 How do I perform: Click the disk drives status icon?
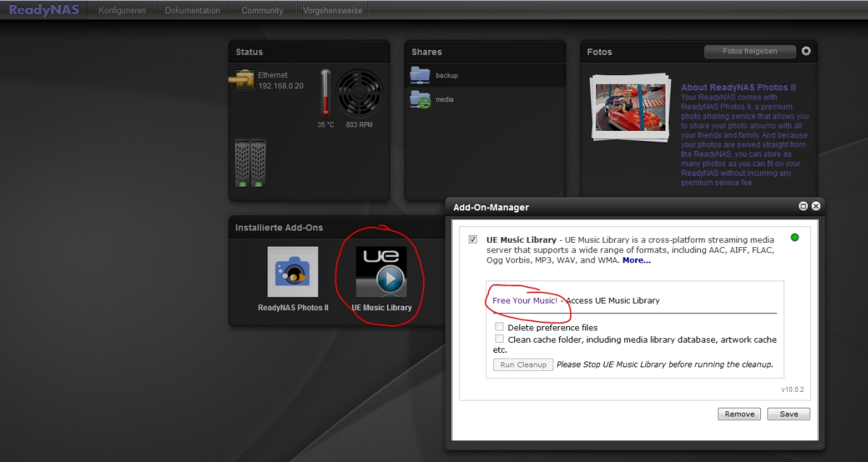pyautogui.click(x=250, y=163)
